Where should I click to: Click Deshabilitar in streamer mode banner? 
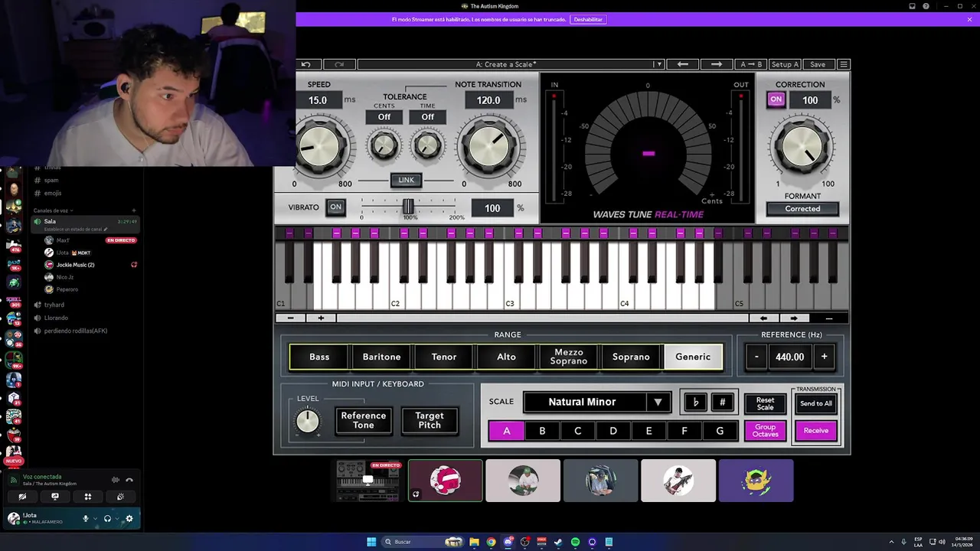[x=588, y=19]
